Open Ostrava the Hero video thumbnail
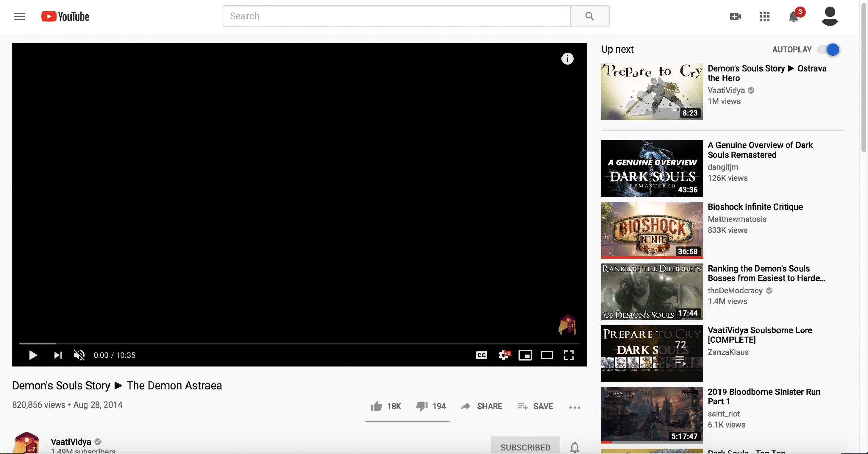 click(652, 92)
